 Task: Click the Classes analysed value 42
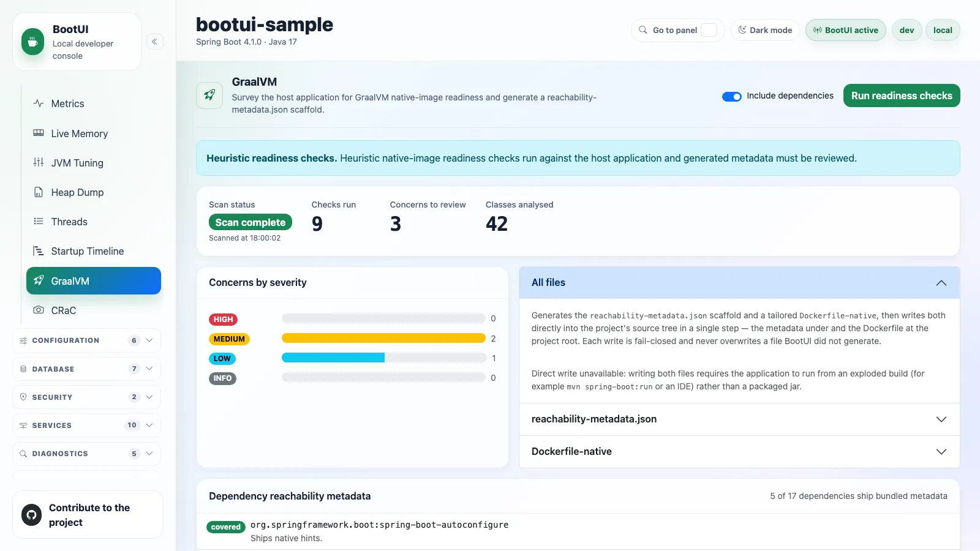coord(497,224)
